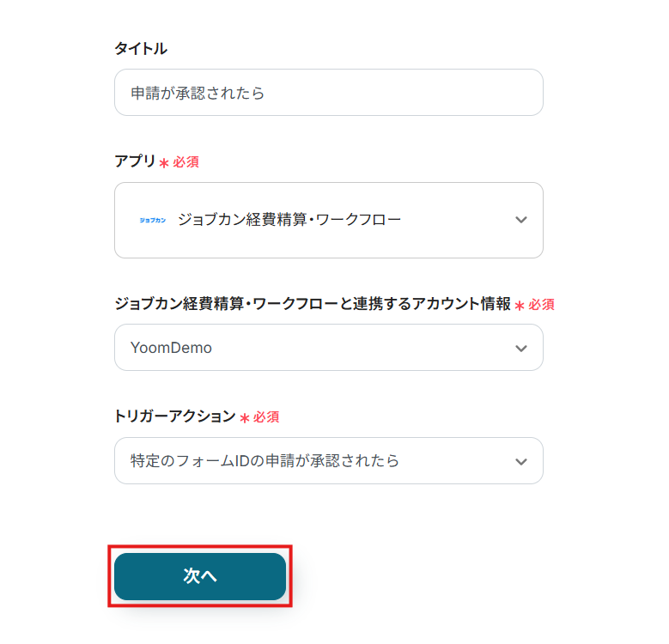This screenshot has height=644, width=669.
Task: Click the Jobcan logo icon
Action: tap(153, 220)
